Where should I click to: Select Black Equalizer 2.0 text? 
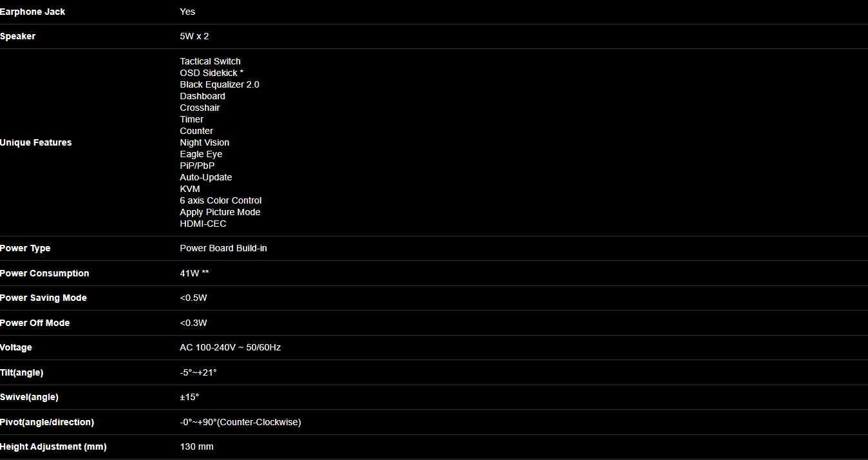(x=220, y=84)
